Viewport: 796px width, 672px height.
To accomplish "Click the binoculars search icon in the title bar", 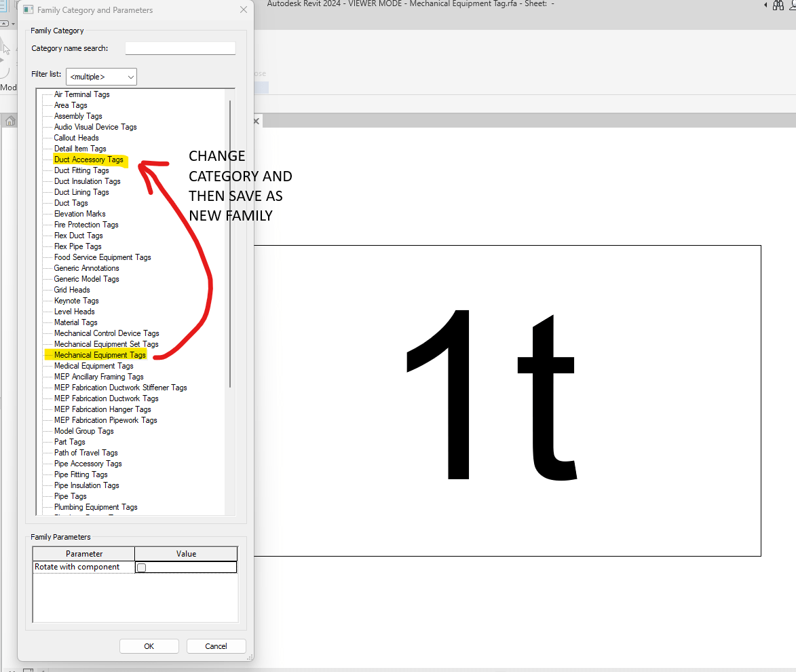I will [x=778, y=5].
